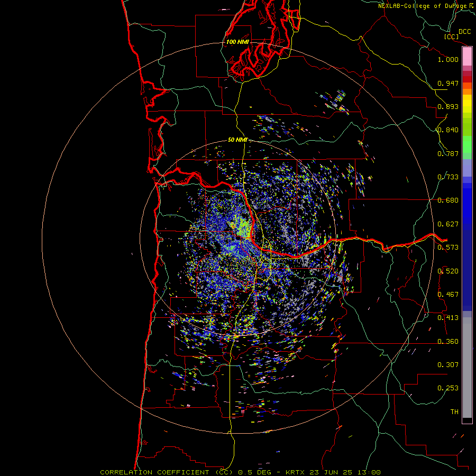The height and width of the screenshot is (476, 476).
Task: Click the 100 NMI range ring label
Action: coord(237,42)
